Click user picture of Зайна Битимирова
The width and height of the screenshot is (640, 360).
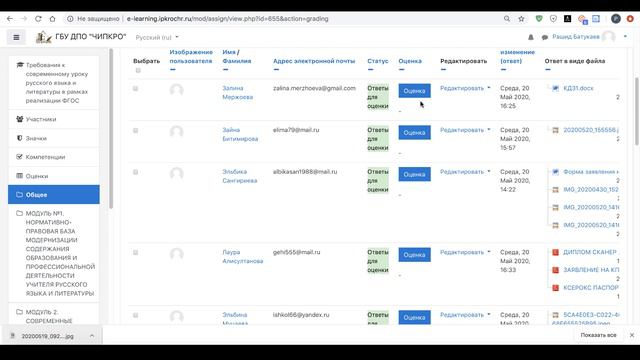pyautogui.click(x=176, y=132)
